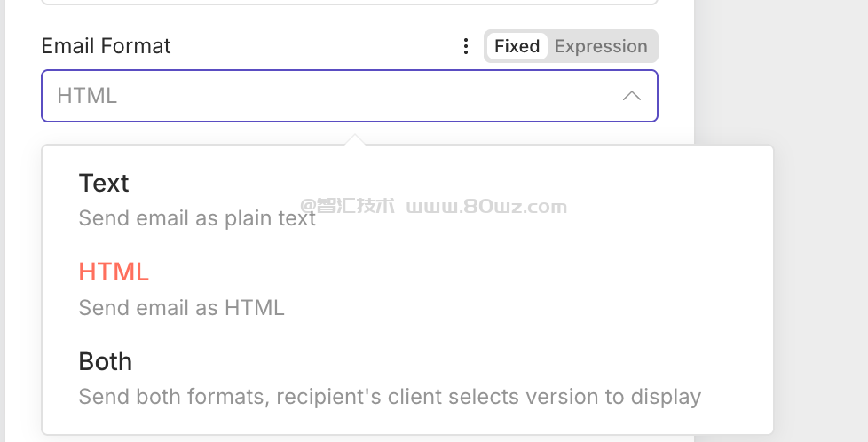The image size is (868, 442).
Task: Choose the HTML format option
Action: click(114, 272)
